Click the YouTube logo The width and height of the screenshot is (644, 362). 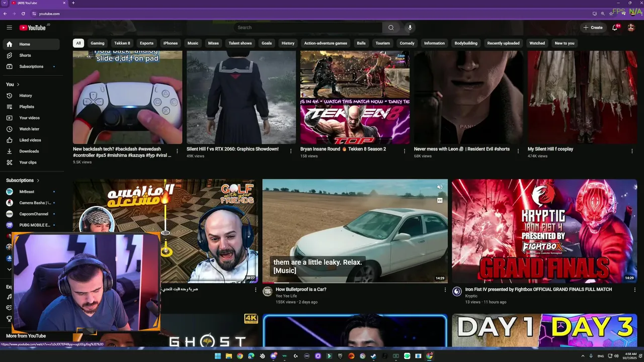(x=33, y=28)
